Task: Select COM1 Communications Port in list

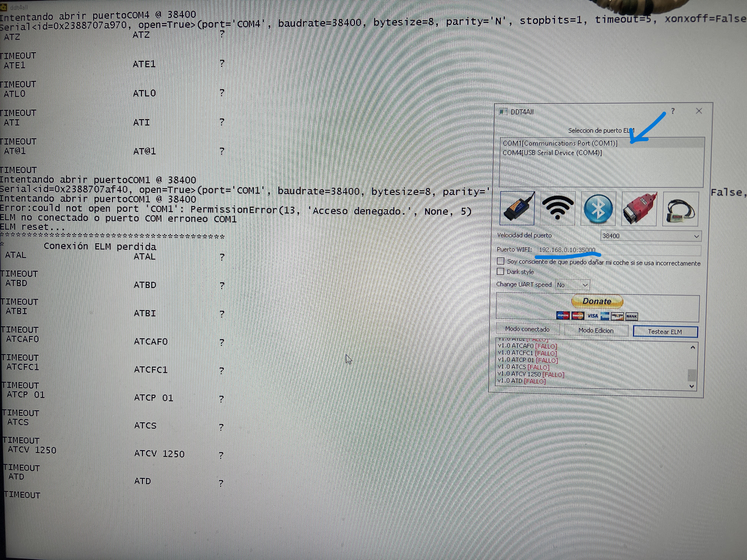Action: (x=560, y=143)
